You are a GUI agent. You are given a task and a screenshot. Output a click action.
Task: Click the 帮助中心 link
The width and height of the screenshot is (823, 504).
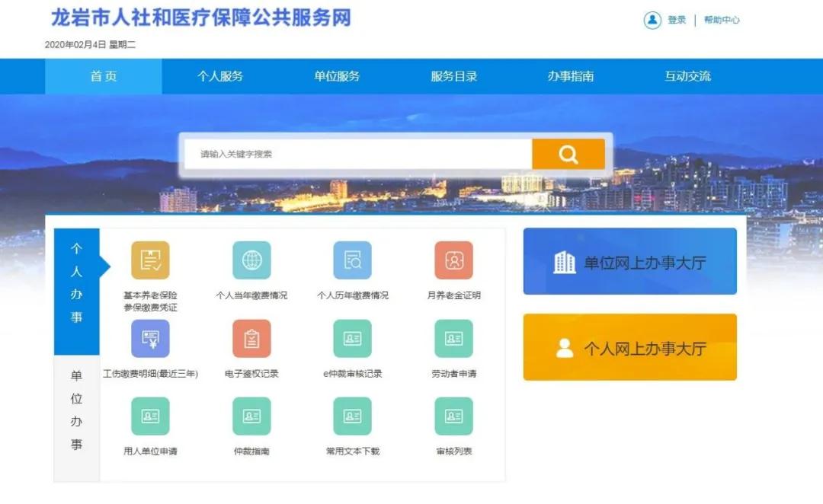pos(721,21)
